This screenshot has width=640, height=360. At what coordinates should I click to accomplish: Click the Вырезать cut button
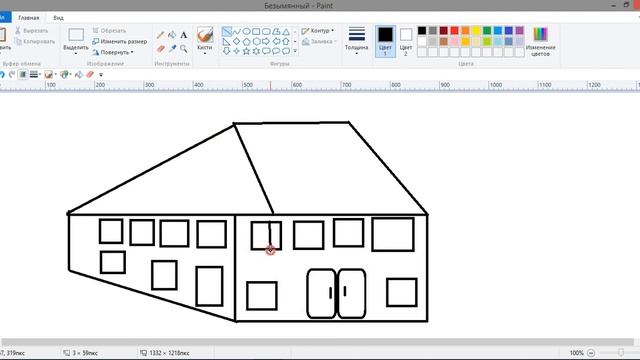(x=32, y=31)
